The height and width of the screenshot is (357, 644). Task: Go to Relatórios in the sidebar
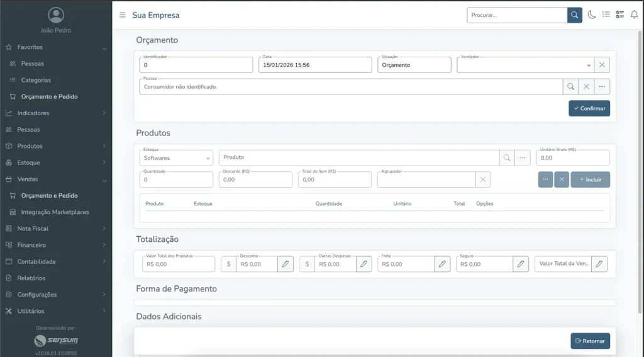pos(31,278)
